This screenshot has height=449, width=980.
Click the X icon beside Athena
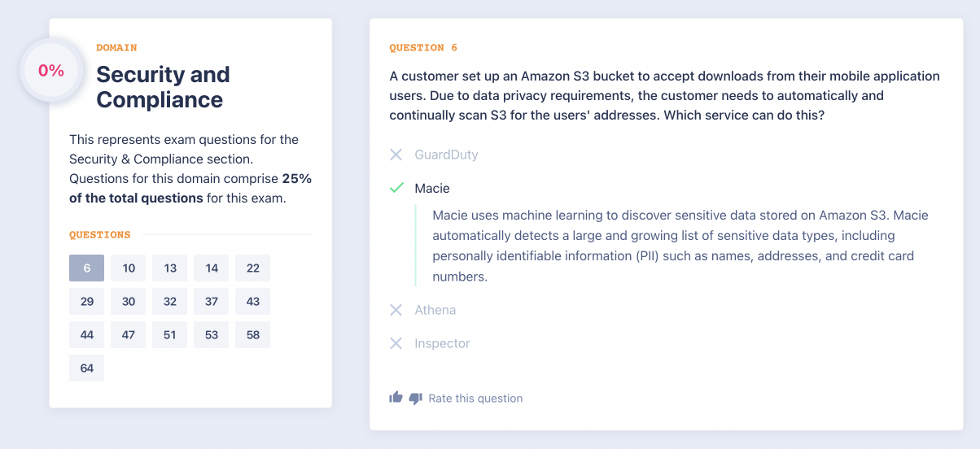(x=396, y=310)
